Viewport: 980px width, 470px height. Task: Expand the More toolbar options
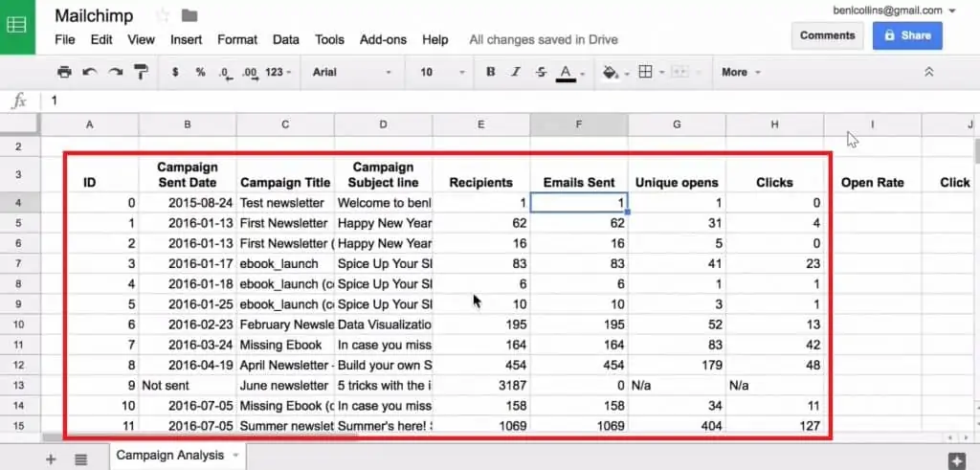[741, 72]
